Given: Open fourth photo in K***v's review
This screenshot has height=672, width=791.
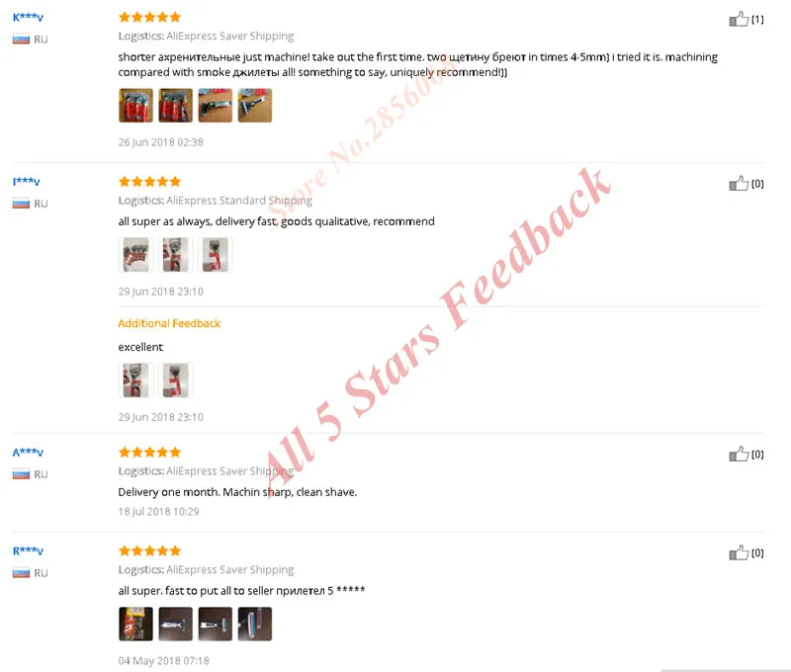Looking at the screenshot, I should tap(255, 106).
